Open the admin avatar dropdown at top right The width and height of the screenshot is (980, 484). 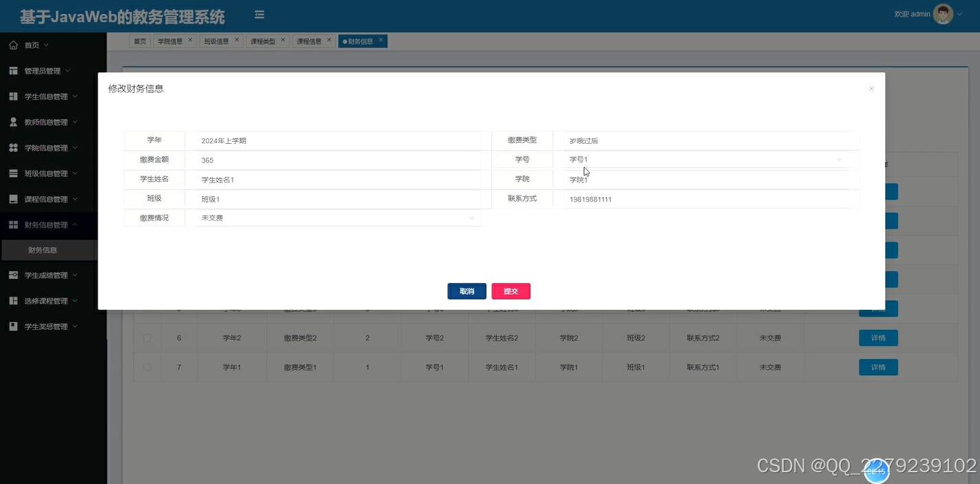pos(942,13)
